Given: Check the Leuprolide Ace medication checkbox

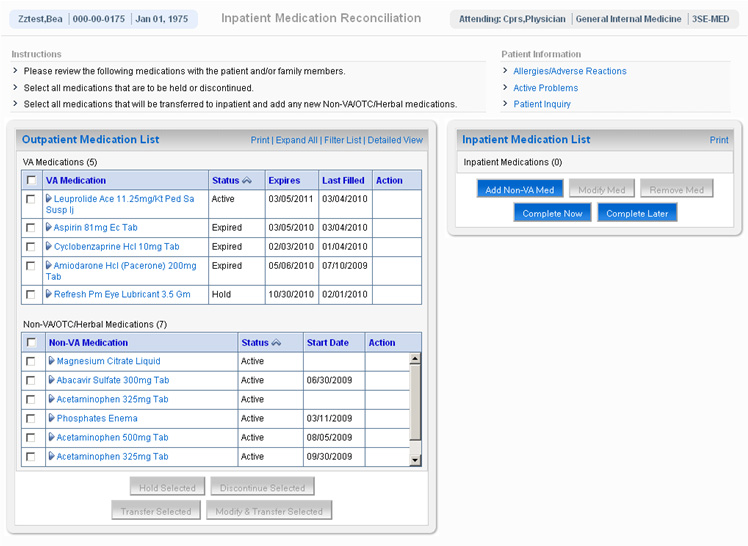Looking at the screenshot, I should (32, 200).
